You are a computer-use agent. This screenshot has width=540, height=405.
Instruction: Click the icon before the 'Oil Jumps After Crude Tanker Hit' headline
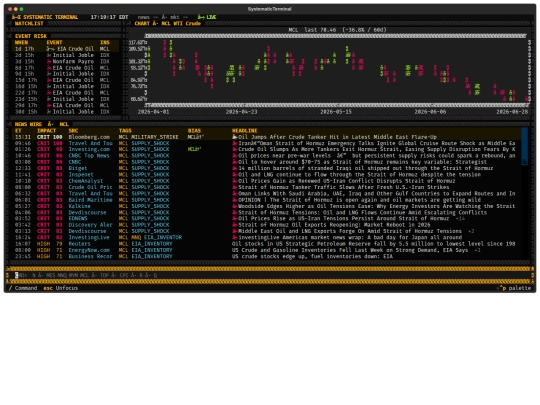[x=235, y=137]
